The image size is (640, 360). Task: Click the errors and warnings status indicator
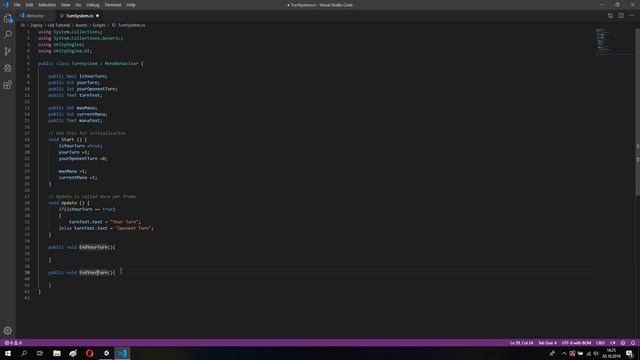point(13,343)
